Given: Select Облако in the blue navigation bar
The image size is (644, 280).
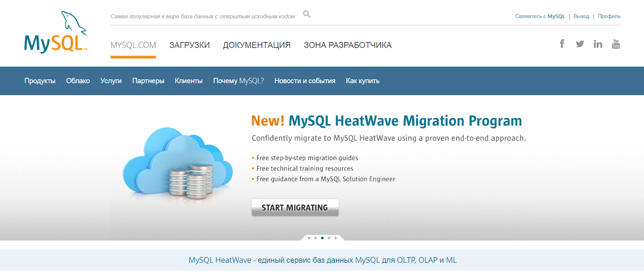Looking at the screenshot, I should pyautogui.click(x=78, y=81).
